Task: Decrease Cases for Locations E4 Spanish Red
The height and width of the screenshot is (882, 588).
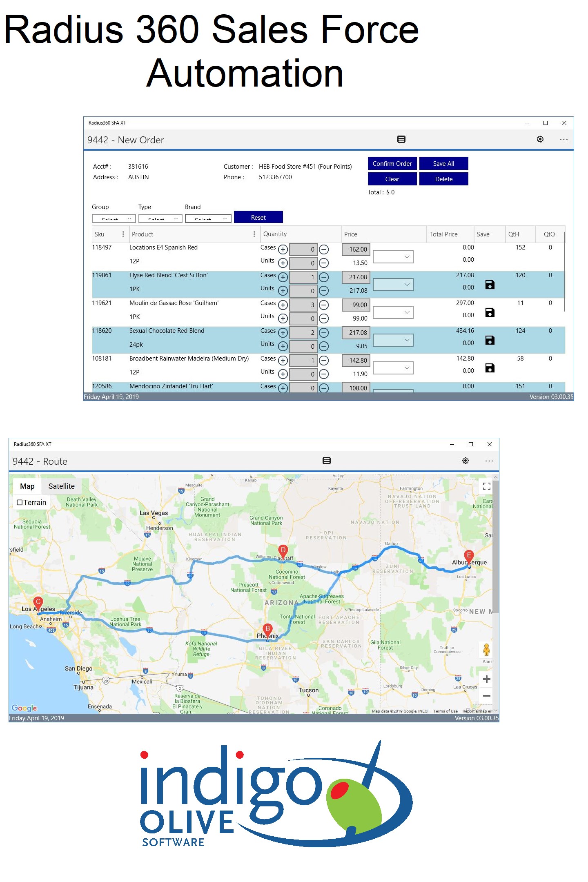Action: [324, 249]
